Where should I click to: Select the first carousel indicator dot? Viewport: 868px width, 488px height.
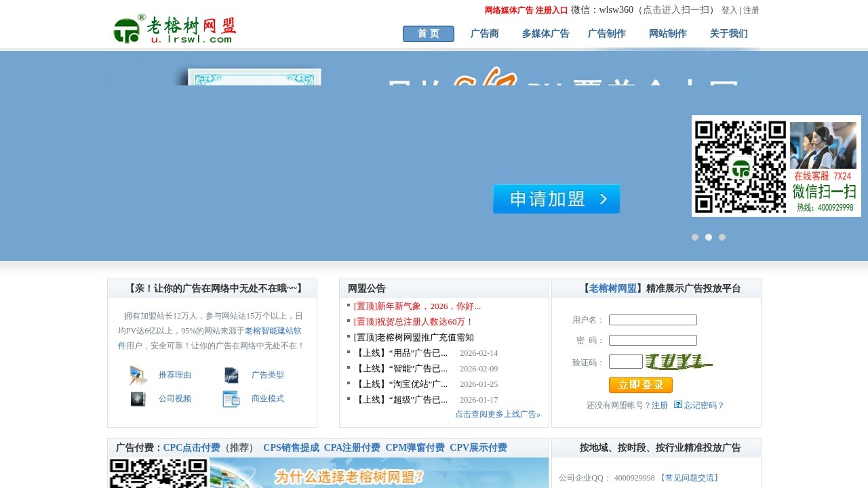(695, 237)
